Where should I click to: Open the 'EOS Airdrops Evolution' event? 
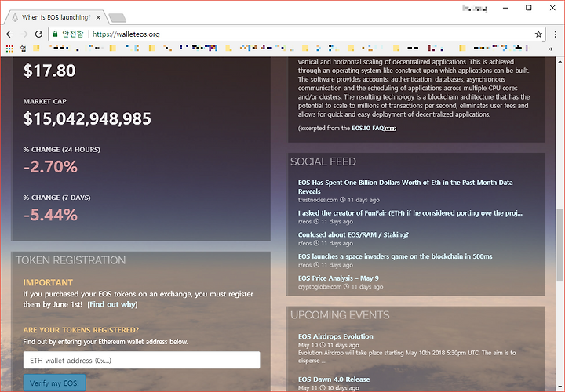point(336,336)
